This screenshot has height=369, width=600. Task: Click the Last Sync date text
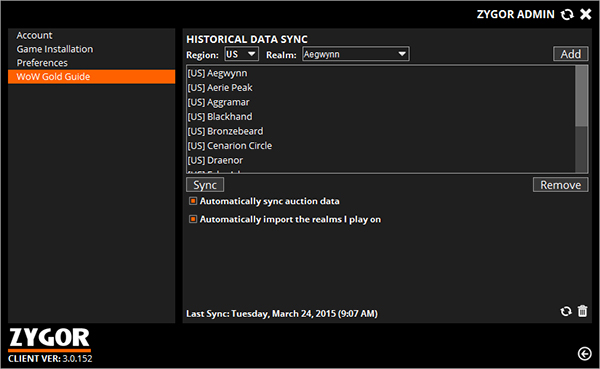click(282, 314)
